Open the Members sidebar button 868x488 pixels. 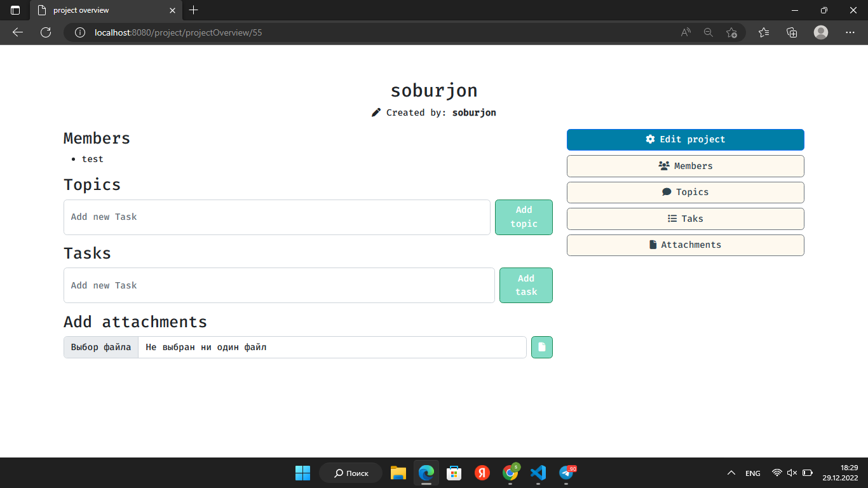click(x=685, y=166)
